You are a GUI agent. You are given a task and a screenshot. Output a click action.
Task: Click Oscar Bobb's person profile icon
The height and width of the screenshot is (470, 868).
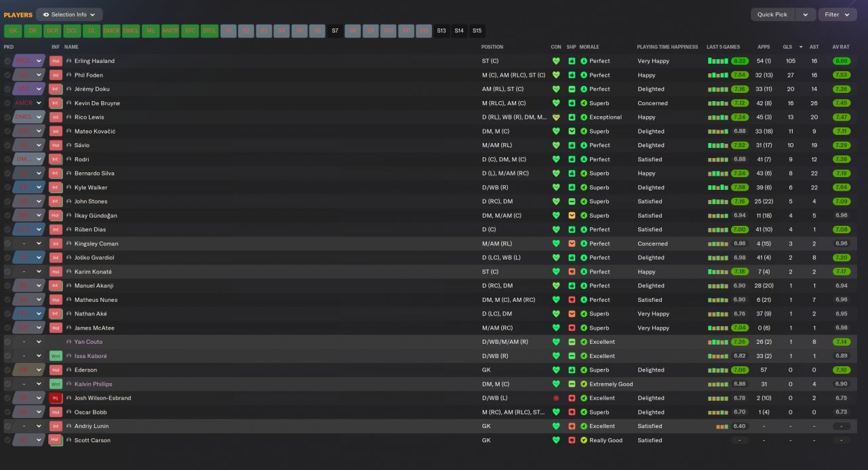(x=68, y=412)
